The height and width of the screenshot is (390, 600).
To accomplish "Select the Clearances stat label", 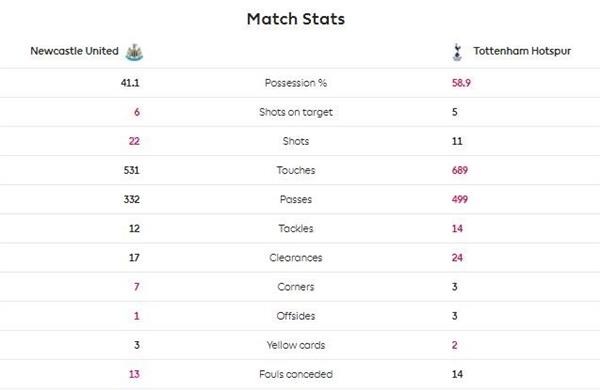I will [x=296, y=258].
